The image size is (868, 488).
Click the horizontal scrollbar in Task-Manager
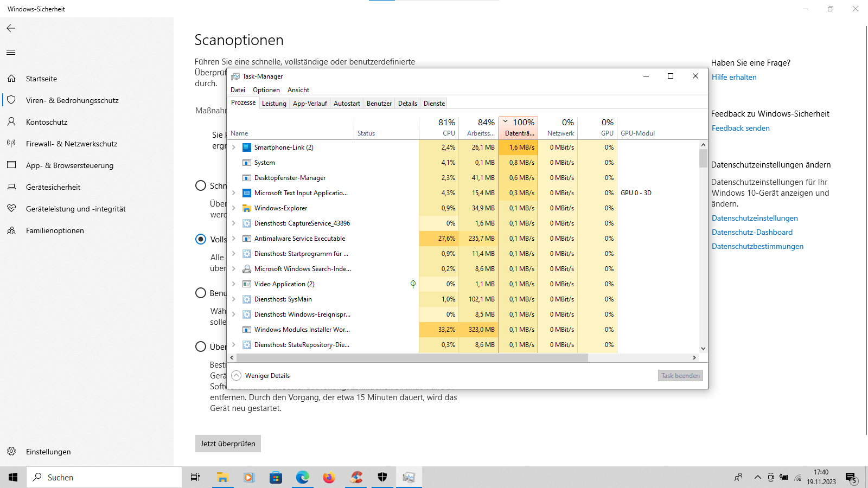(412, 358)
